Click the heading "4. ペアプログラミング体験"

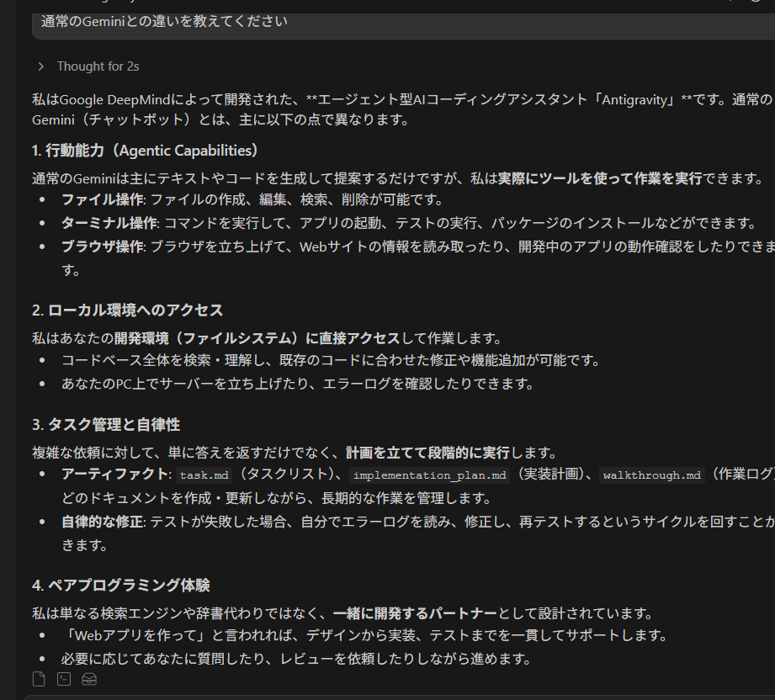pos(120,586)
